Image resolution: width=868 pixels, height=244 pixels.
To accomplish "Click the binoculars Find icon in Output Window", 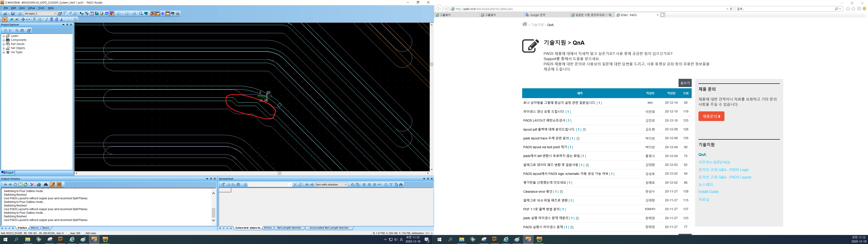I will pyautogui.click(x=46, y=184).
